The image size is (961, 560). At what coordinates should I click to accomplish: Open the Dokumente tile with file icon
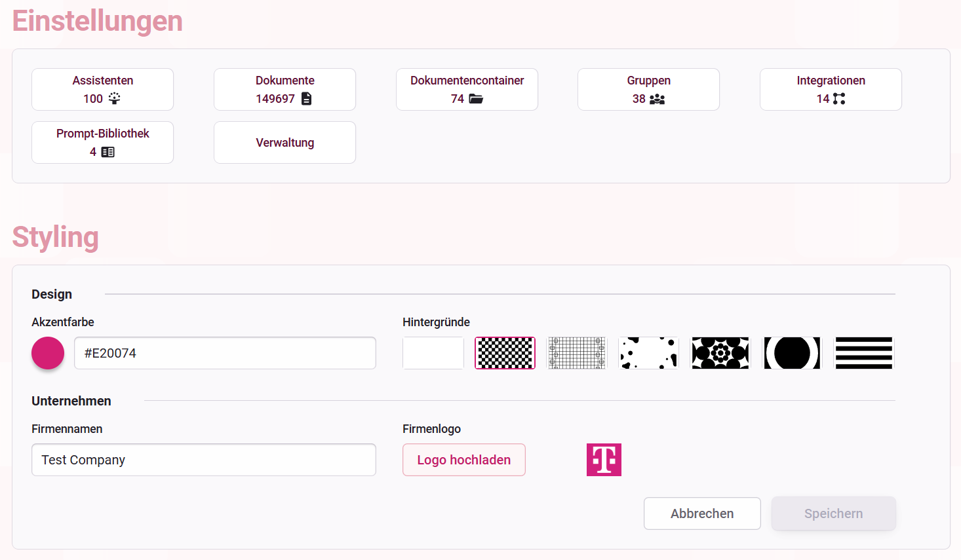pyautogui.click(x=284, y=90)
